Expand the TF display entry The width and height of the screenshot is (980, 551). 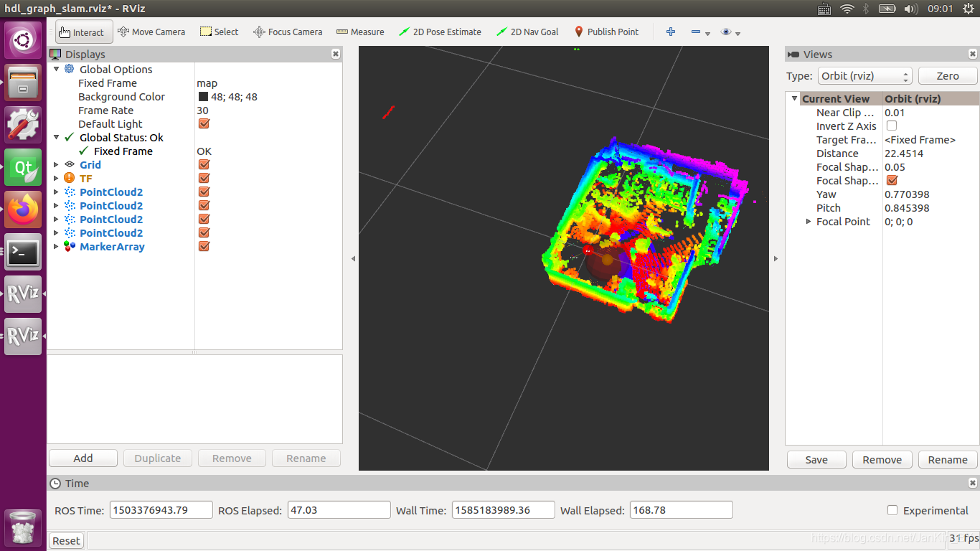click(56, 178)
